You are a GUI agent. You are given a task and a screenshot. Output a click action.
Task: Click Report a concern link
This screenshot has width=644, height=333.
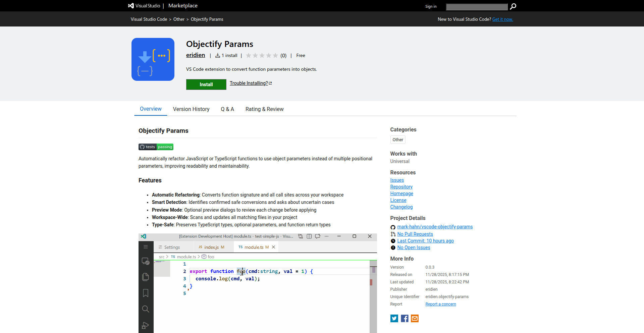point(441,304)
